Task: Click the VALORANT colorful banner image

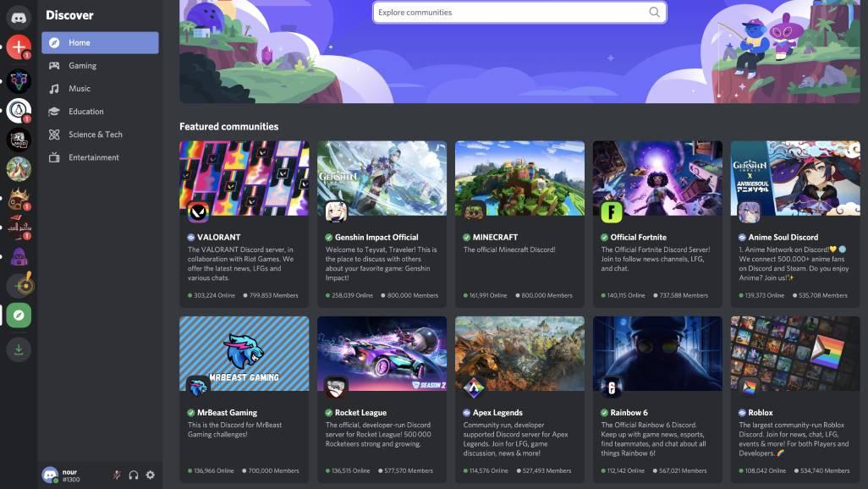Action: tap(244, 179)
